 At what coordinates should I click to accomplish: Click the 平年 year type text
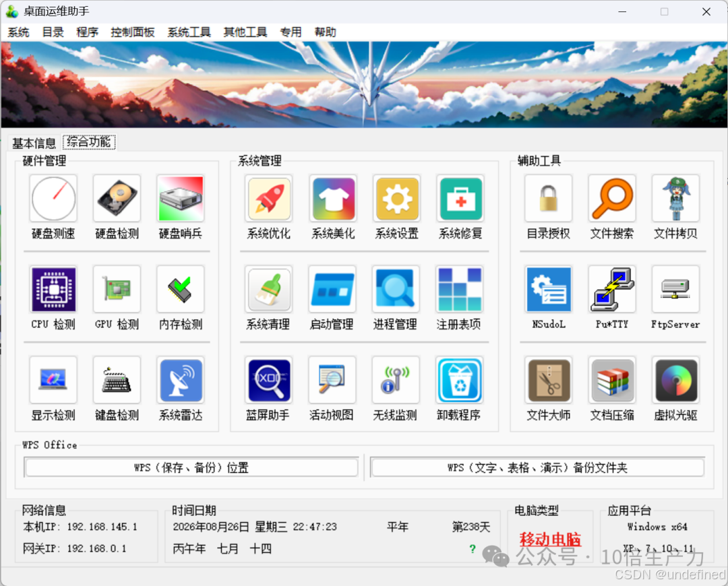click(x=398, y=527)
